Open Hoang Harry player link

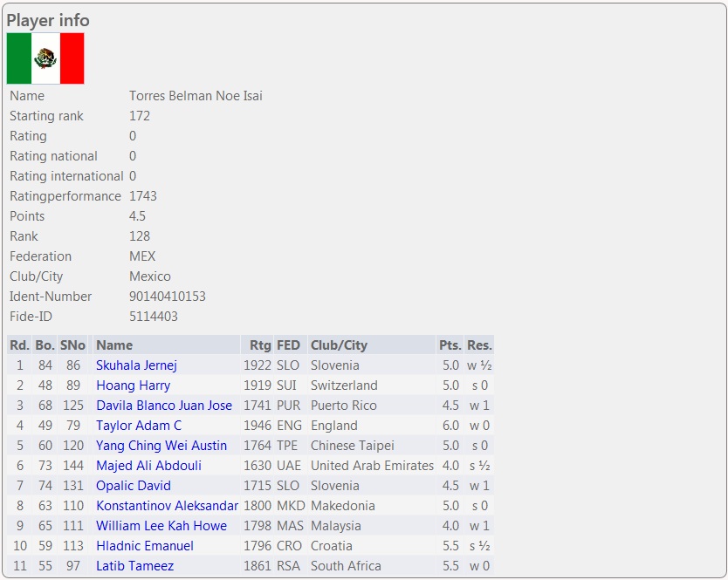click(x=133, y=386)
